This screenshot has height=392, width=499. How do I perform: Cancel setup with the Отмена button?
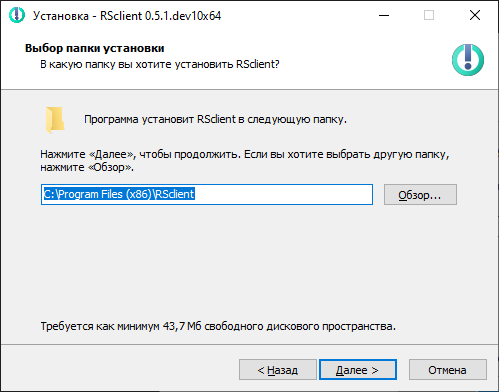[x=448, y=370]
